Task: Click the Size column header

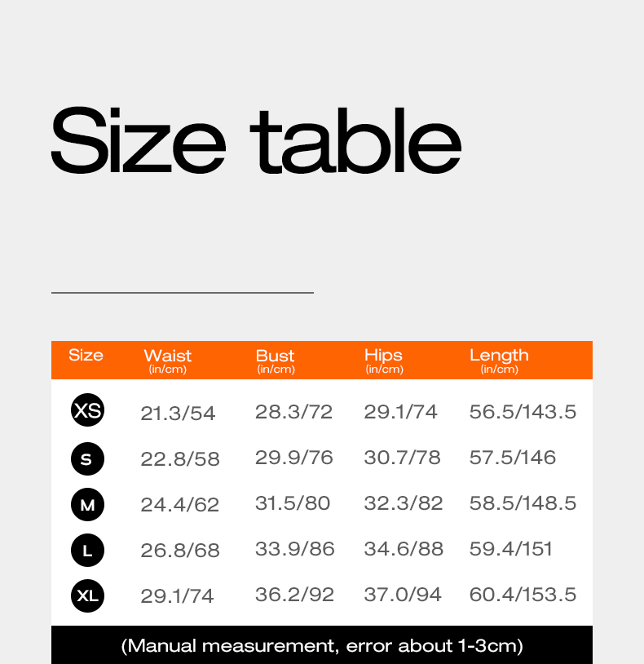Action: pyautogui.click(x=86, y=355)
